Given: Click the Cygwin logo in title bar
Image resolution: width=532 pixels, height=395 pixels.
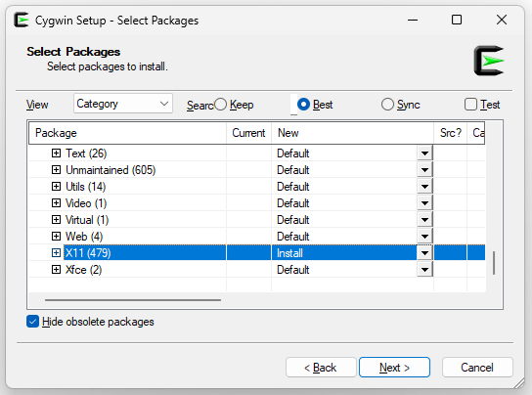Looking at the screenshot, I should (22, 20).
